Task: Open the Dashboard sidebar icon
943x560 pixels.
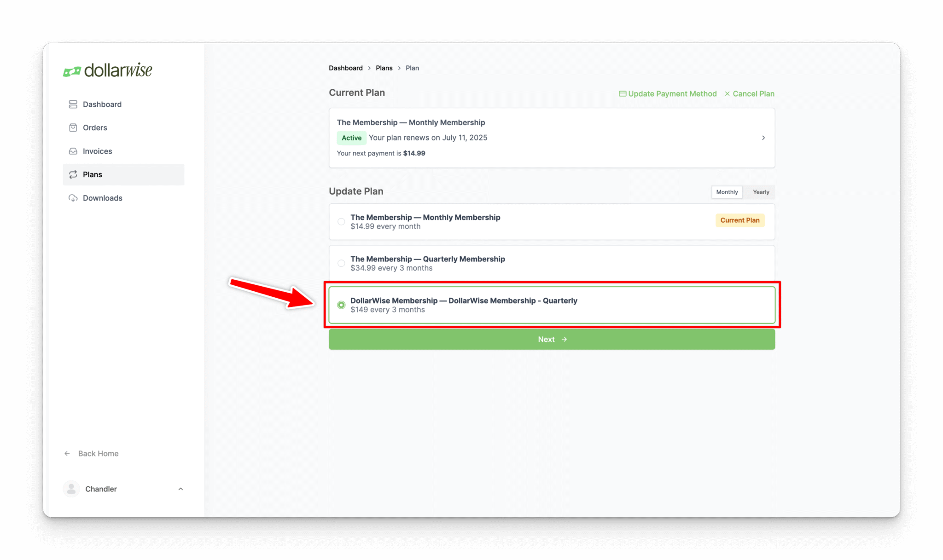Action: click(73, 104)
